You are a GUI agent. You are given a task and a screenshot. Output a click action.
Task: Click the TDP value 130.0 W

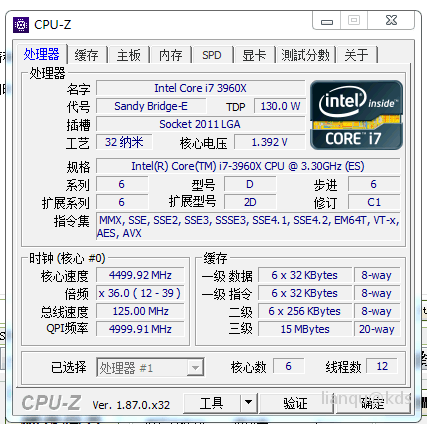coord(280,106)
